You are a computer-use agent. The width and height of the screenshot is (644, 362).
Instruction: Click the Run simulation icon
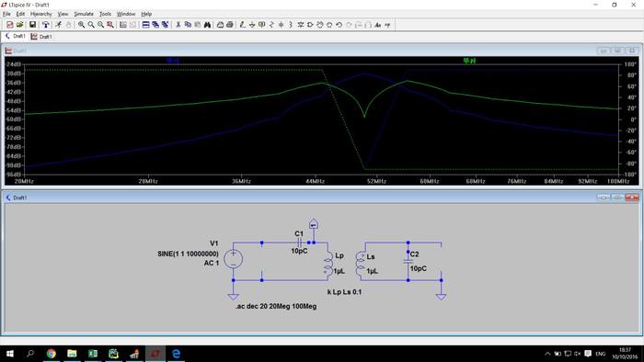tap(59, 25)
